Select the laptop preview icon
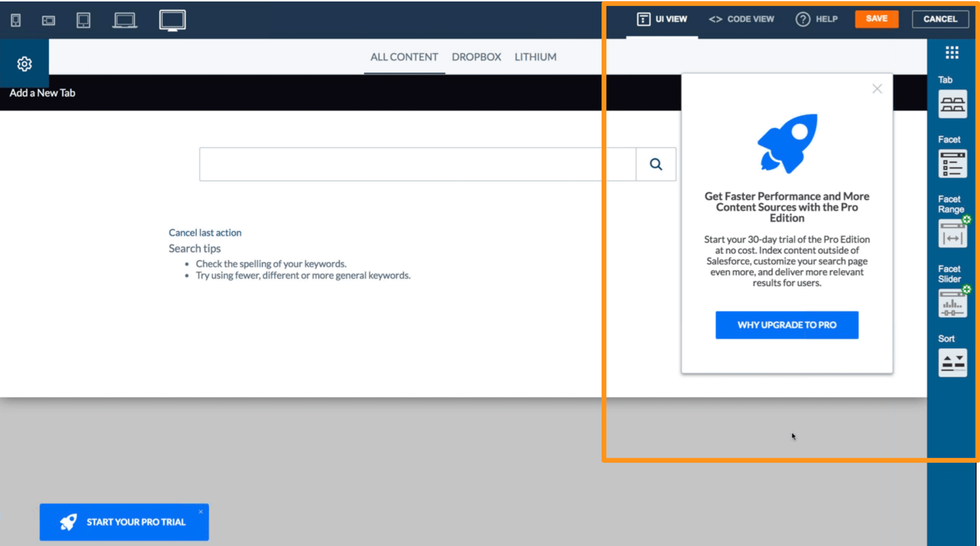980x546 pixels. [x=125, y=21]
